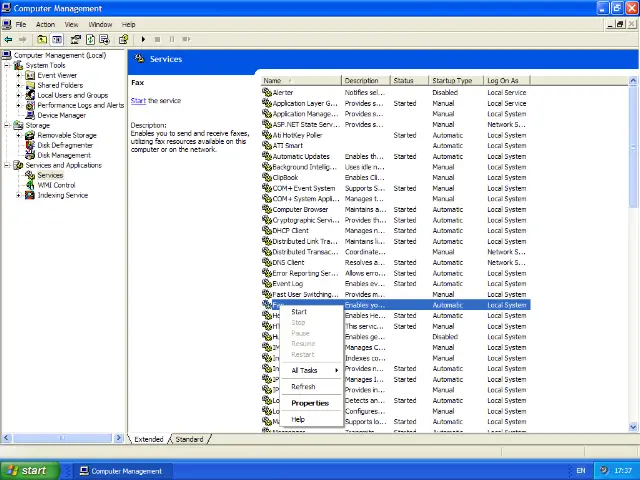
Task: Click the Disk Defragmenter icon
Action: click(x=30, y=145)
